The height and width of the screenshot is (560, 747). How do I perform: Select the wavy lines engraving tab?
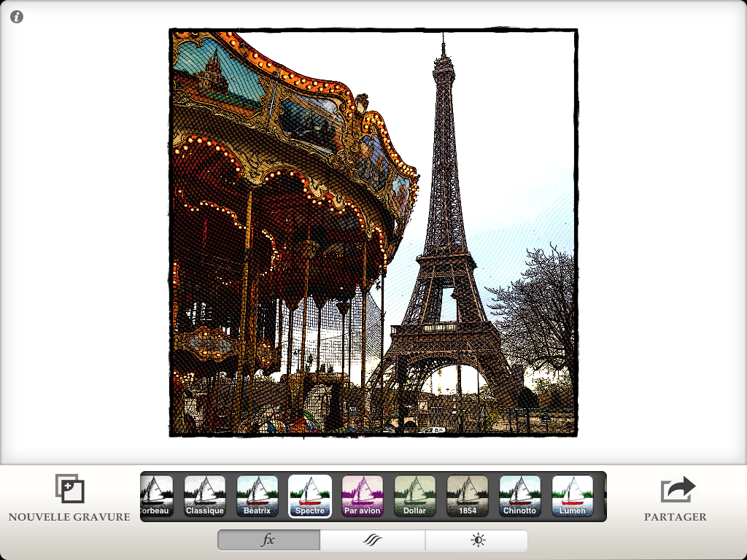tap(373, 540)
